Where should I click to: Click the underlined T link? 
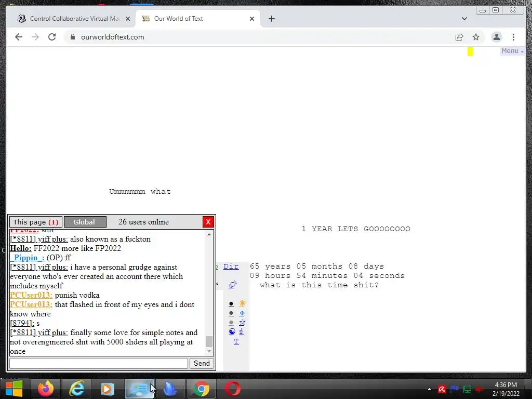pyautogui.click(x=236, y=341)
